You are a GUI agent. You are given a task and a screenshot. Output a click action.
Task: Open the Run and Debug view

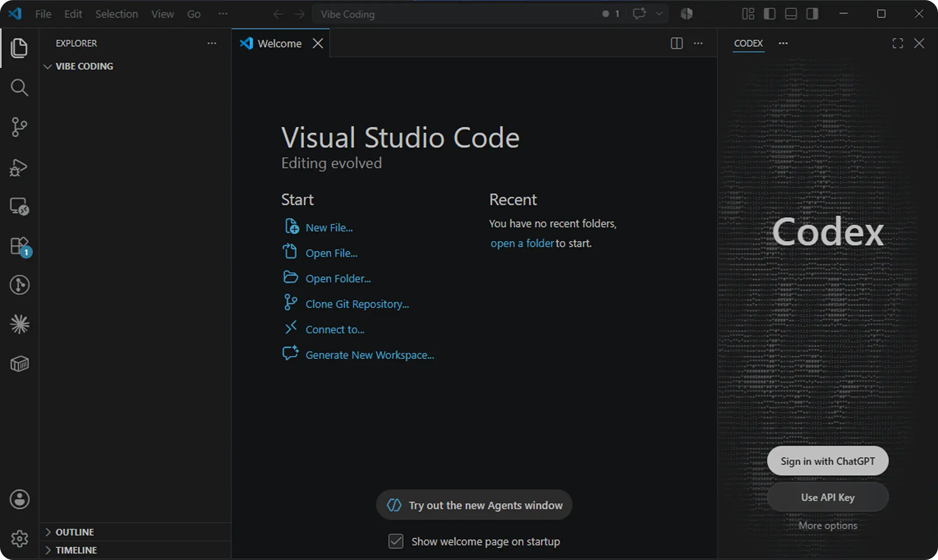click(x=19, y=167)
